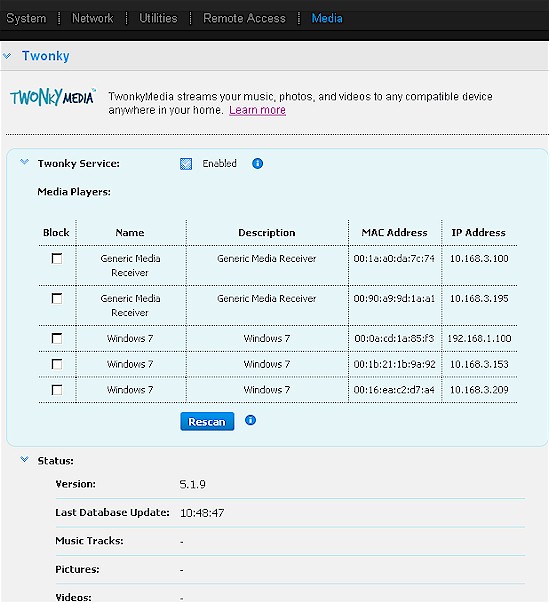550x604 pixels.
Task: Toggle the Twonky Service Enabled checkbox
Action: pos(186,164)
